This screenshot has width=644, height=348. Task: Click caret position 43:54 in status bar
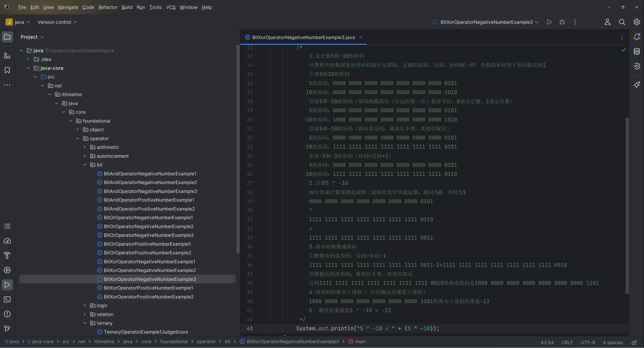[x=547, y=342]
